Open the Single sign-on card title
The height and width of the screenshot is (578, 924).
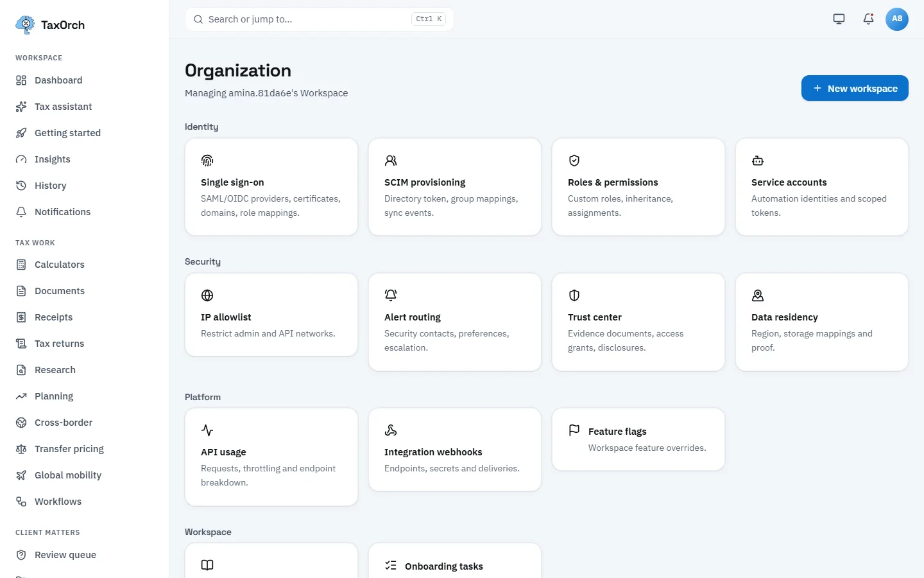point(232,182)
